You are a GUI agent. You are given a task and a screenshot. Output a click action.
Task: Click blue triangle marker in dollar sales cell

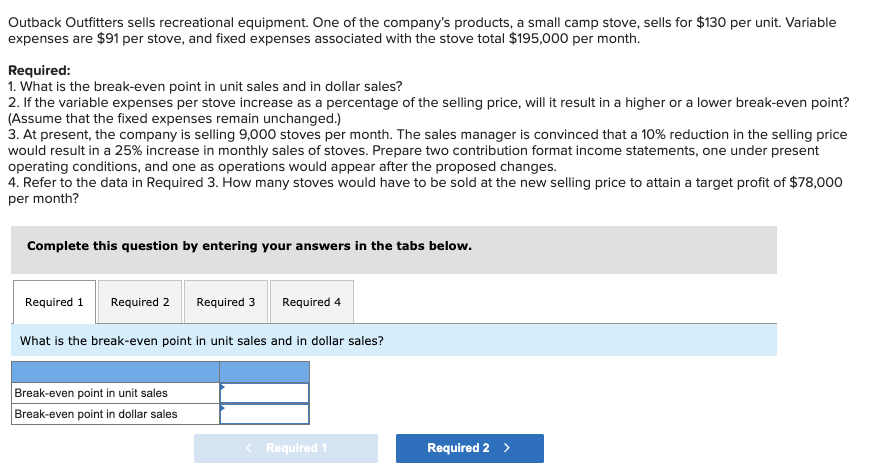tap(222, 407)
